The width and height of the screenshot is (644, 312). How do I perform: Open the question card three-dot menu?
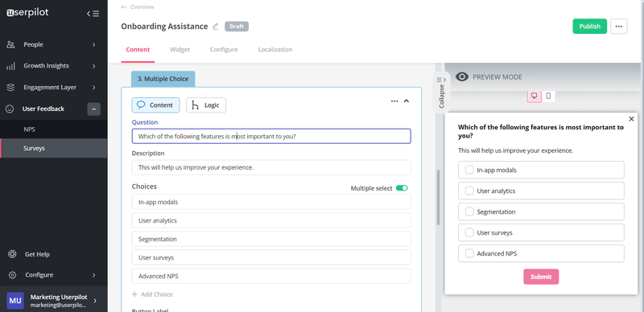[394, 101]
